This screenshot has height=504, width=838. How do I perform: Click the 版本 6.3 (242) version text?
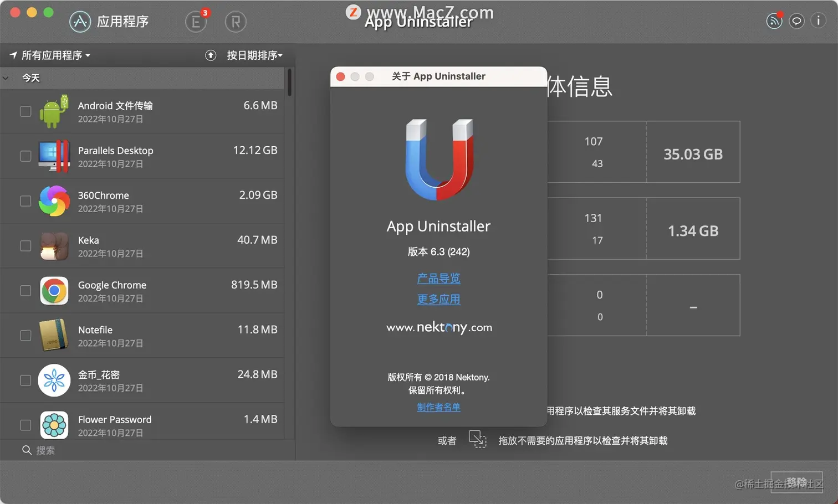pyautogui.click(x=438, y=252)
